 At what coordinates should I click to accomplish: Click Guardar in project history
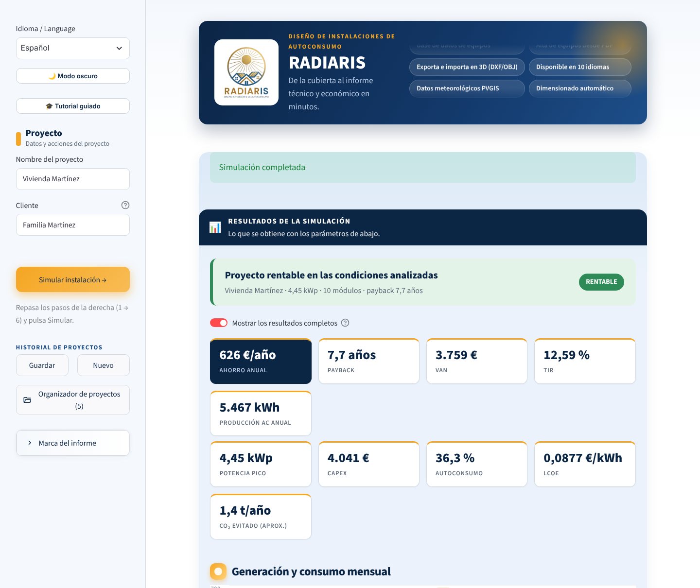[42, 365]
